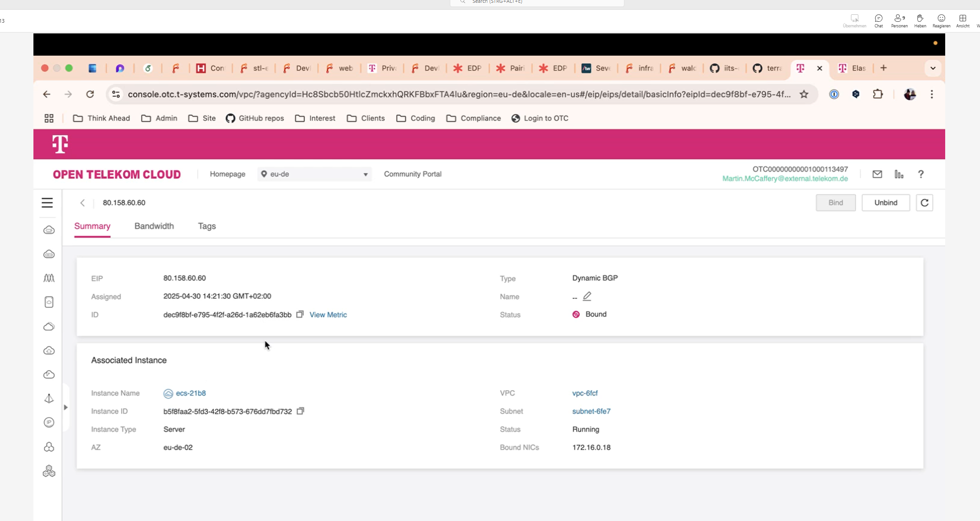Viewport: 980px width, 521px height.
Task: Open the Compliance bookmark folder
Action: click(x=473, y=118)
